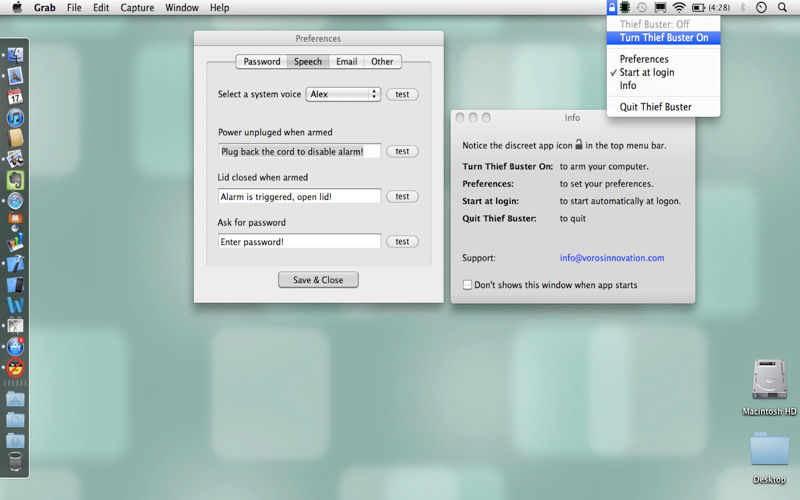800x500 pixels.
Task: Click the Wi-Fi status icon in menu bar
Action: (x=679, y=7)
